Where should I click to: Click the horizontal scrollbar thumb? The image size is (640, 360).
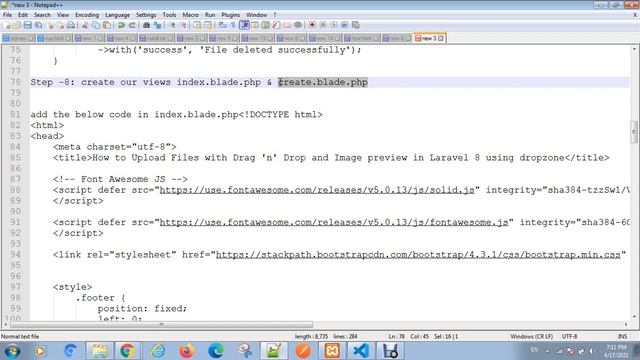162,324
